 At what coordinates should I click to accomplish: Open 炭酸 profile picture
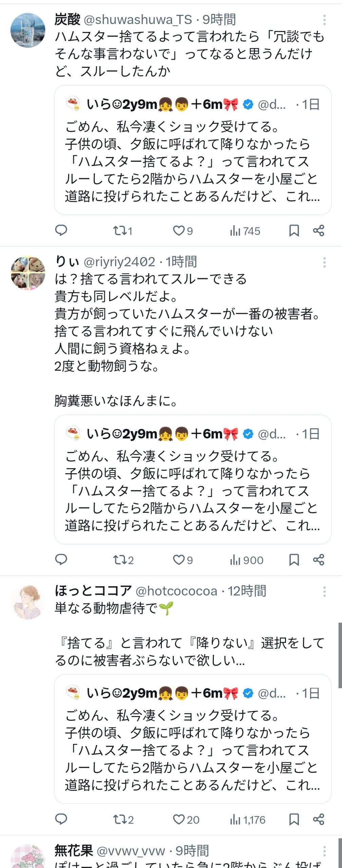click(28, 30)
